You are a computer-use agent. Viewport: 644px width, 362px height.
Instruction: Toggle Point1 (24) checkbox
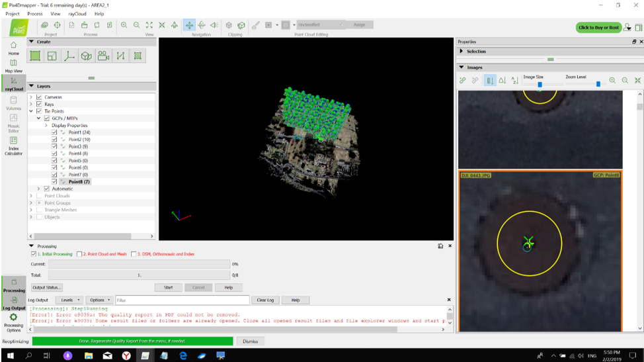pyautogui.click(x=54, y=132)
